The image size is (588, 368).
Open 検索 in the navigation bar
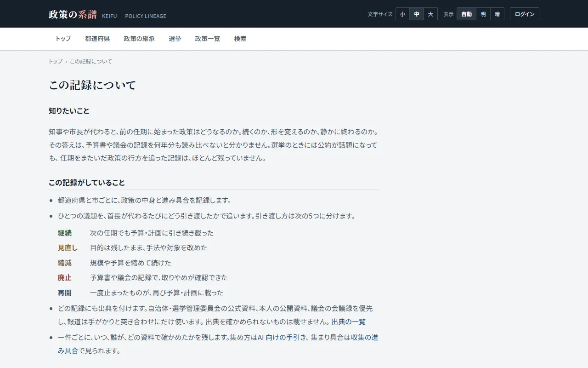pos(240,39)
